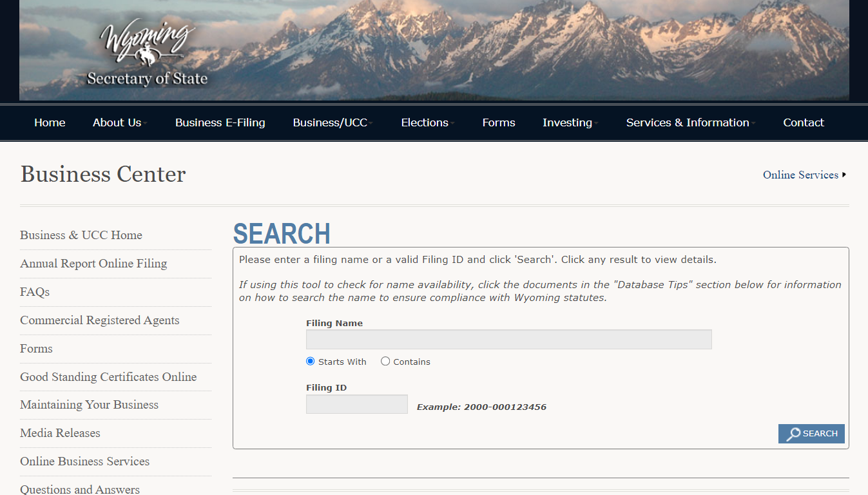Expand the Elections dropdown menu
This screenshot has height=495, width=868.
[427, 122]
